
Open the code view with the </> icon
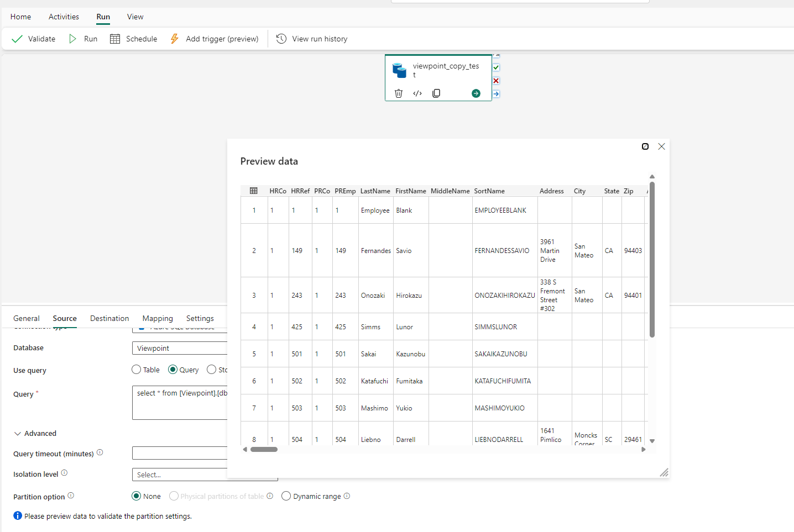(x=417, y=93)
